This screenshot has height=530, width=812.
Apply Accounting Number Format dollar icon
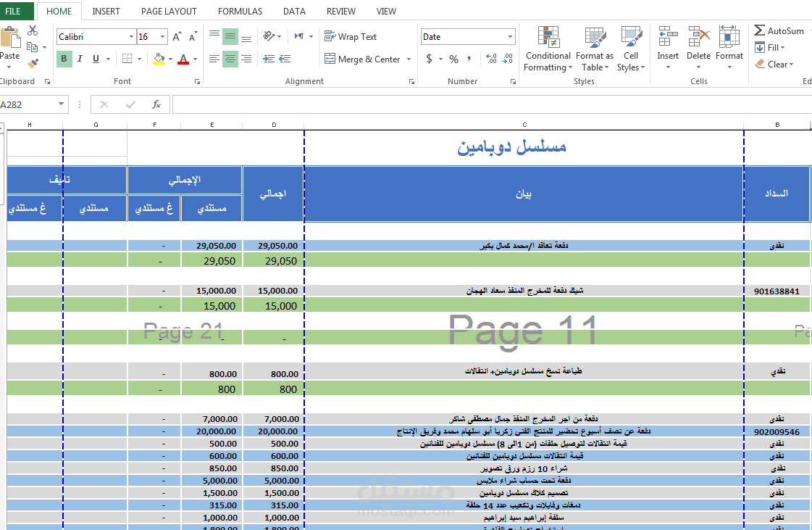[430, 59]
